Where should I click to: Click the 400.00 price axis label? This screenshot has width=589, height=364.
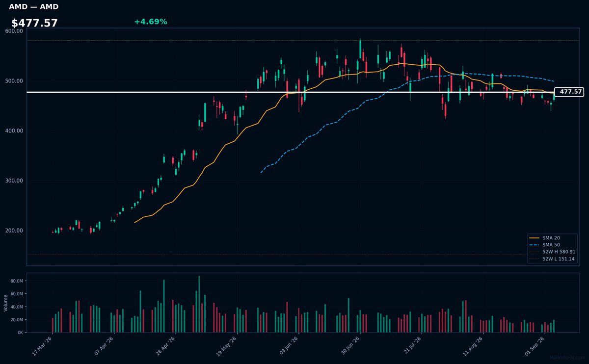[x=14, y=131]
